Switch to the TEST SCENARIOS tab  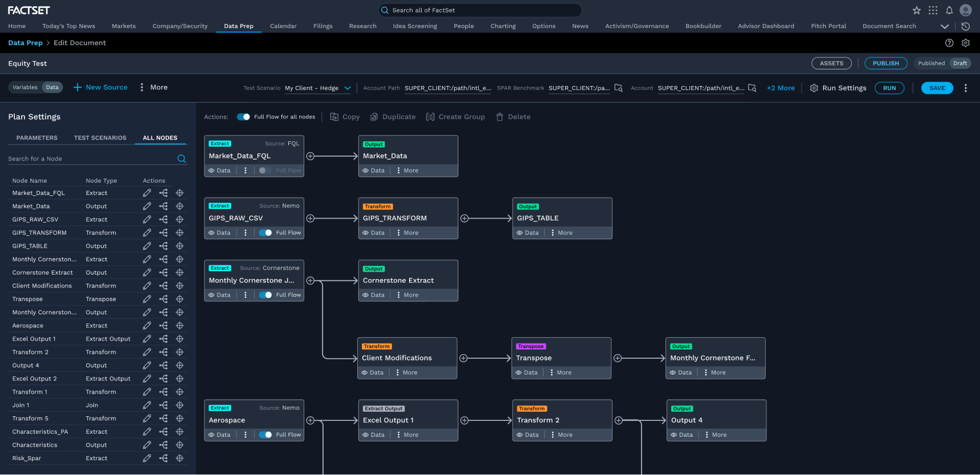tap(100, 138)
